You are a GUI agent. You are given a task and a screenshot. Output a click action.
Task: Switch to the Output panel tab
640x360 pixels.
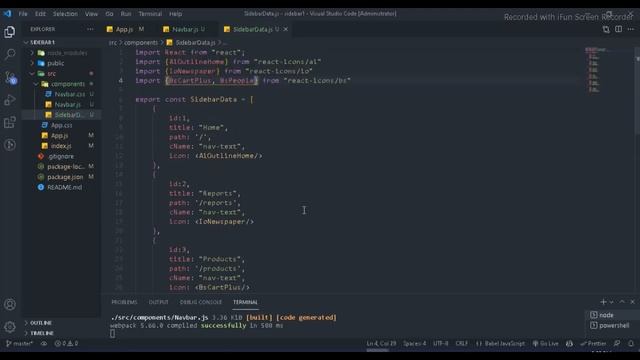pyautogui.click(x=158, y=302)
